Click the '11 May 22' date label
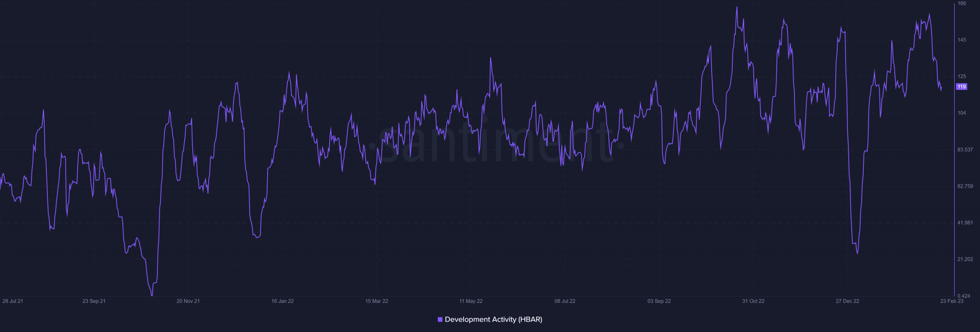The height and width of the screenshot is (332, 980). click(471, 301)
